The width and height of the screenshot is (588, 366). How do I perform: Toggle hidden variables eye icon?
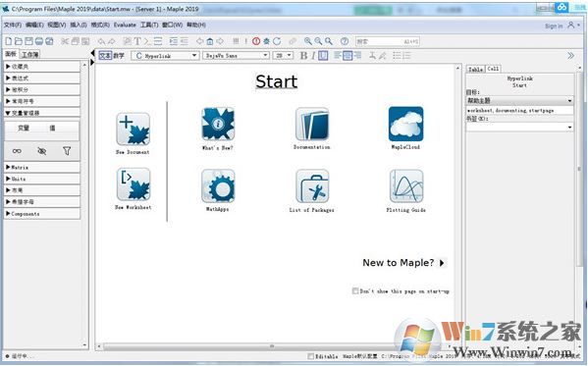point(42,151)
